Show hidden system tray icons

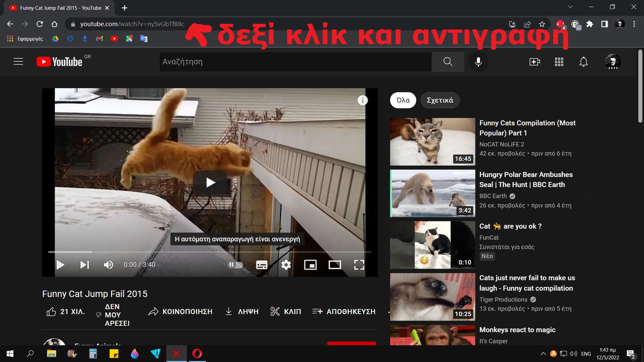[x=543, y=353]
